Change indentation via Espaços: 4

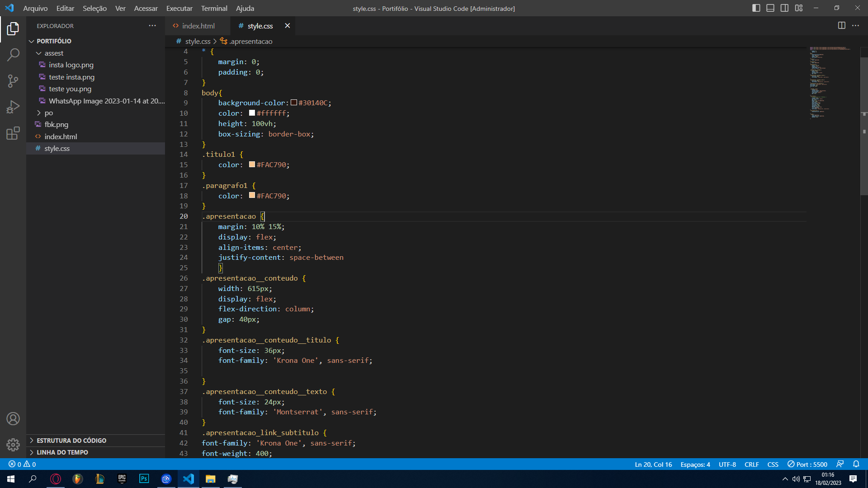695,465
